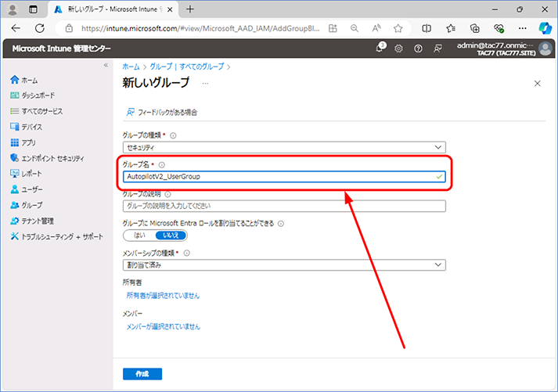Click the No members selected link
The width and height of the screenshot is (558, 392).
pyautogui.click(x=164, y=326)
